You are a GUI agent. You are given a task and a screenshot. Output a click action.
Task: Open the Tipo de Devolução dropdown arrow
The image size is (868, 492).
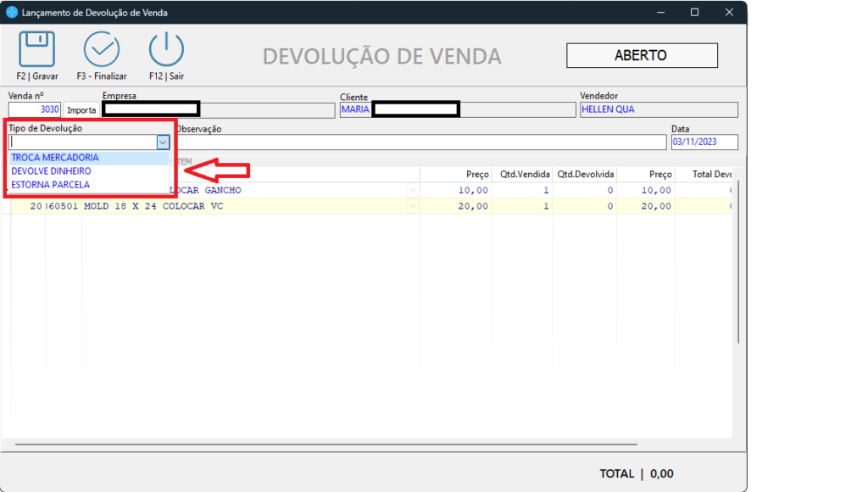point(163,143)
